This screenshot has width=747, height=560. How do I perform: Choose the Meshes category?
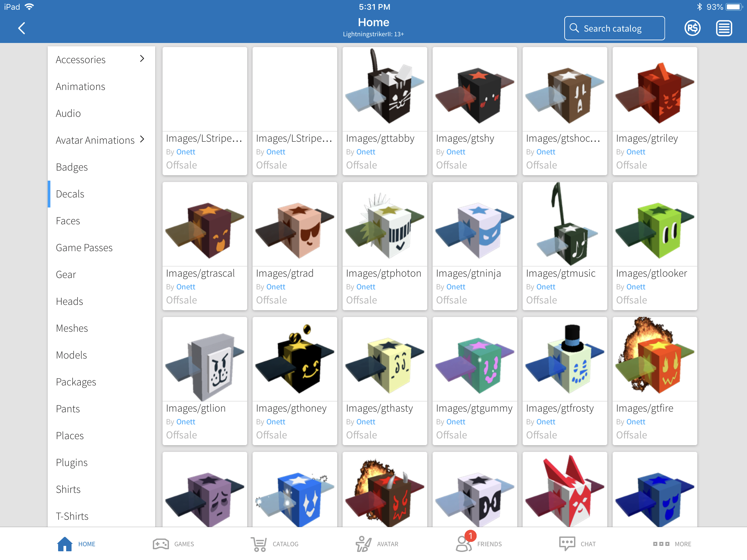pos(72,328)
